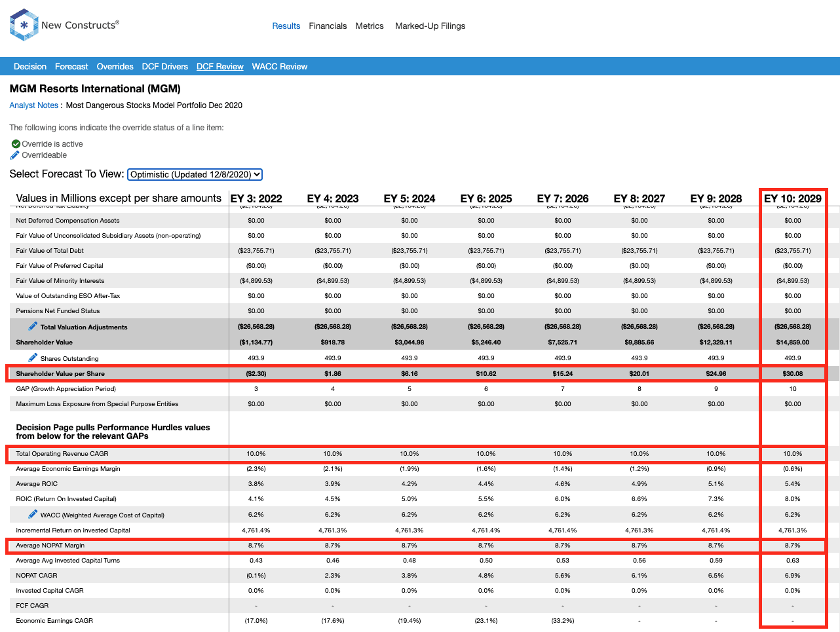The height and width of the screenshot is (632, 840).
Task: Click the FCF CAGR row label
Action: coord(32,606)
